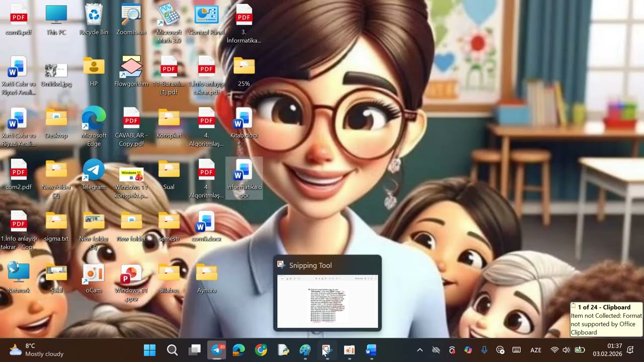Open CAVABLAR - Copy.pdf
Image resolution: width=644 pixels, height=362 pixels.
pos(131,127)
